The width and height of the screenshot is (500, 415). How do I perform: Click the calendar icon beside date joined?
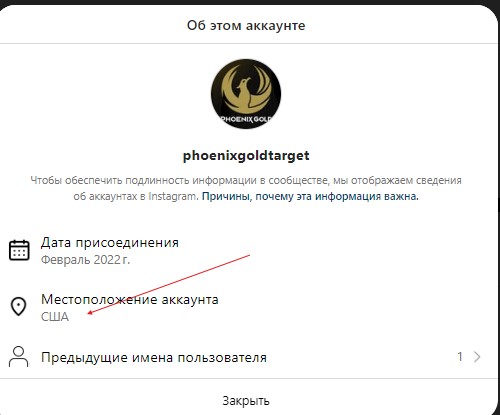tap(19, 250)
